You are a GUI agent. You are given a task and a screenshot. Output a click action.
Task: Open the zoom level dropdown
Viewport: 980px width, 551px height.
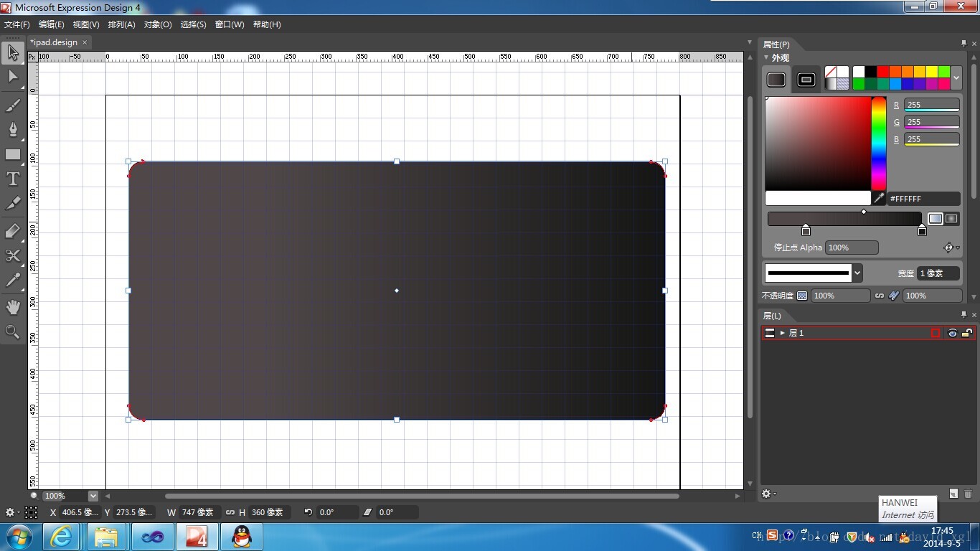pyautogui.click(x=93, y=496)
